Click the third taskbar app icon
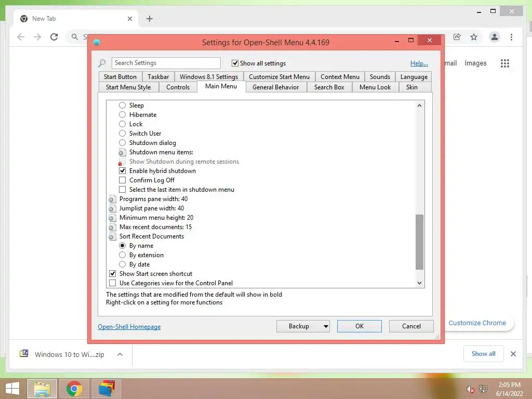This screenshot has height=399, width=532. pos(107,389)
